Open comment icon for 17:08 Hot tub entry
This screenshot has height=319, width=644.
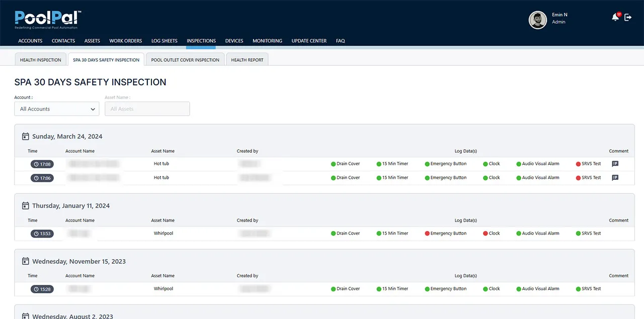615,164
